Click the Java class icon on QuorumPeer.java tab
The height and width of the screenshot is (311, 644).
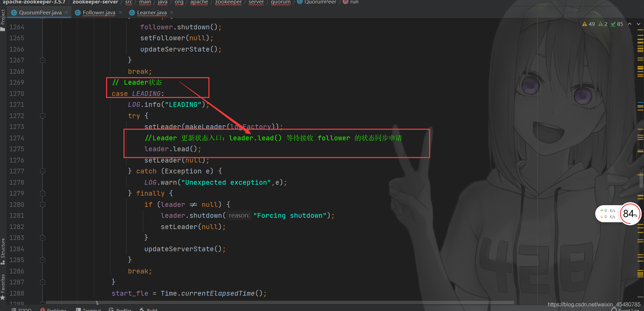[x=14, y=13]
